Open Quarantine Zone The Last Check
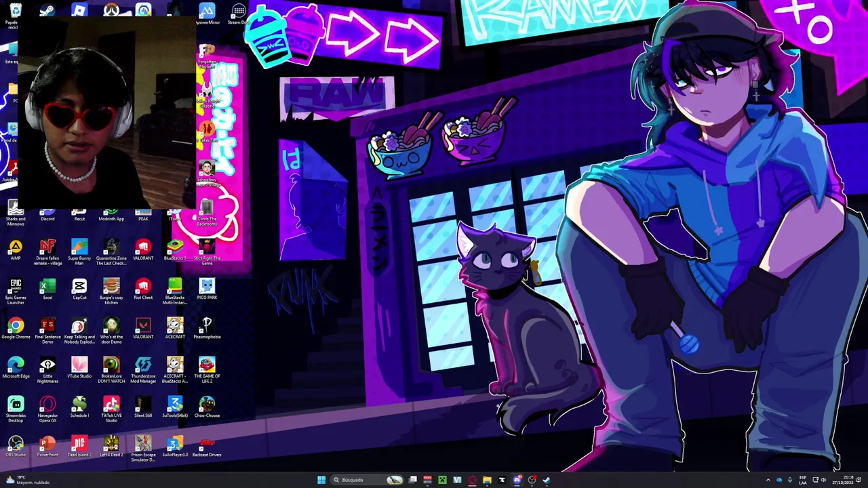The image size is (868, 488). point(111,252)
